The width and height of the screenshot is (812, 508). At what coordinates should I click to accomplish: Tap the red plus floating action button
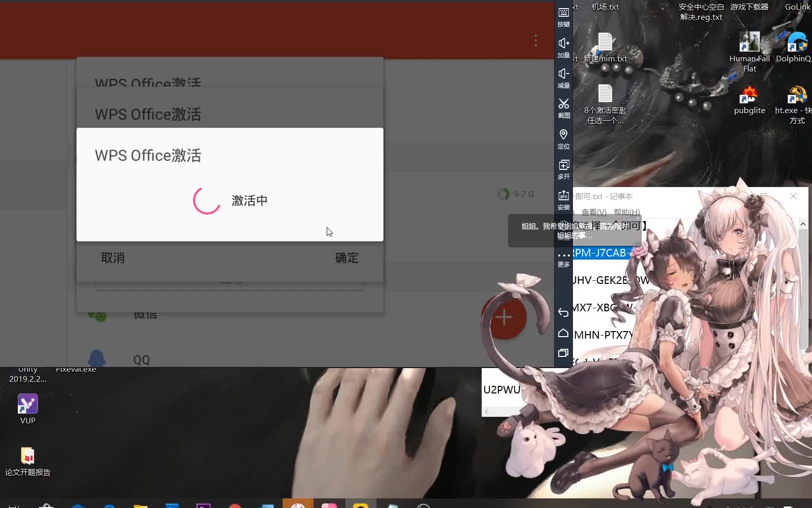click(x=504, y=317)
